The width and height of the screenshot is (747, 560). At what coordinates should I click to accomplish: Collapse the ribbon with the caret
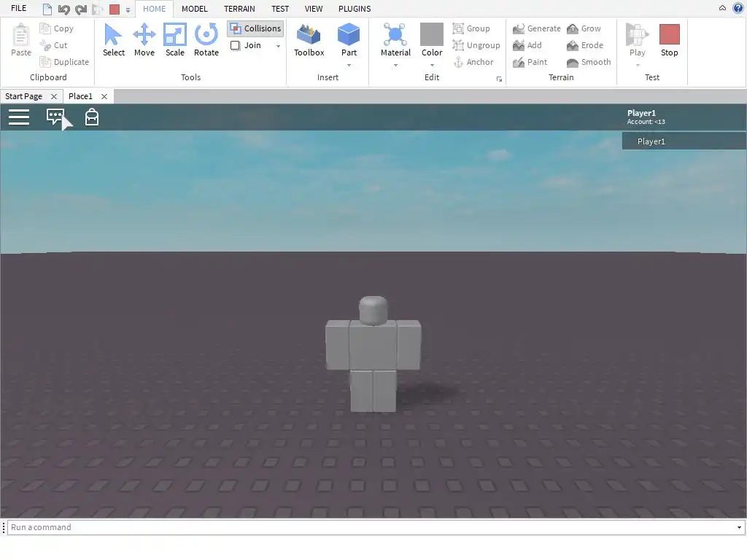pos(722,8)
